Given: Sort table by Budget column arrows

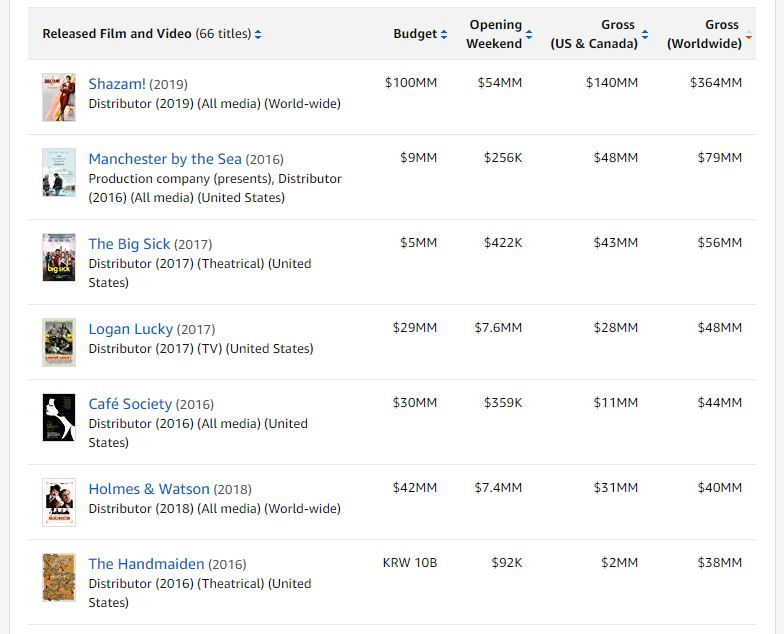Looking at the screenshot, I should [x=444, y=34].
